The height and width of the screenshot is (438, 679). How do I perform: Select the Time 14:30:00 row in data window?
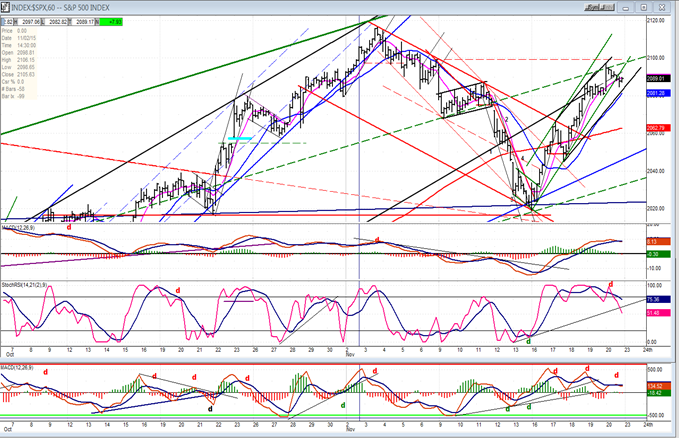click(x=18, y=45)
